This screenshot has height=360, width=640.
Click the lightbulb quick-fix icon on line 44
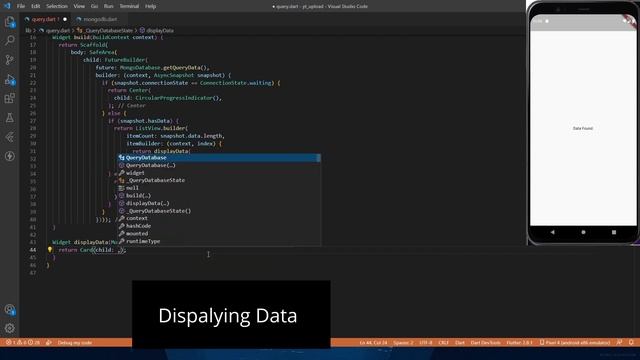click(50, 249)
